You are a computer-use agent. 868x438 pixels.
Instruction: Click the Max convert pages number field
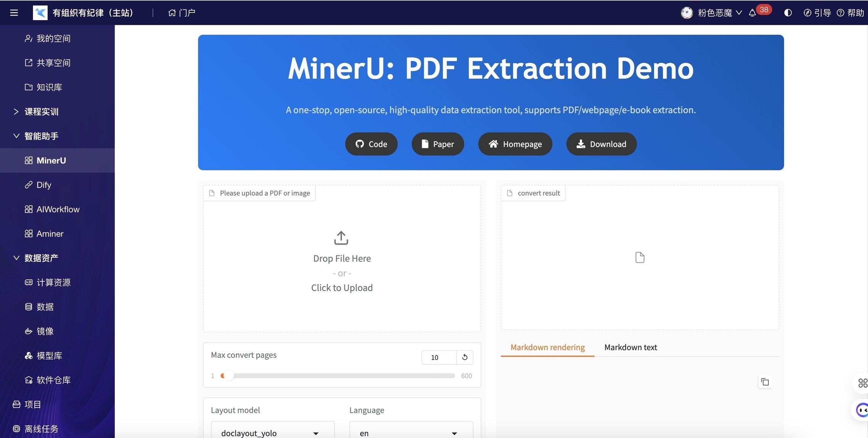(439, 357)
